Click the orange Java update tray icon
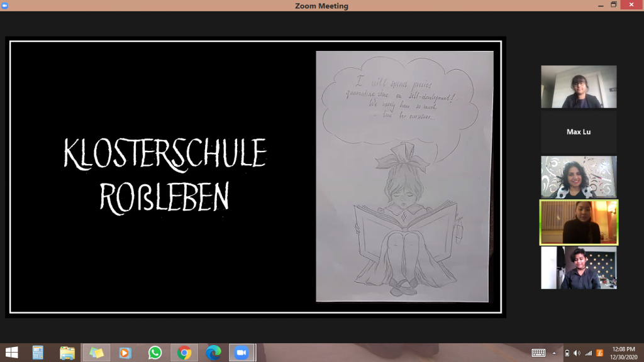Viewport: 644px width, 362px height. (599, 353)
